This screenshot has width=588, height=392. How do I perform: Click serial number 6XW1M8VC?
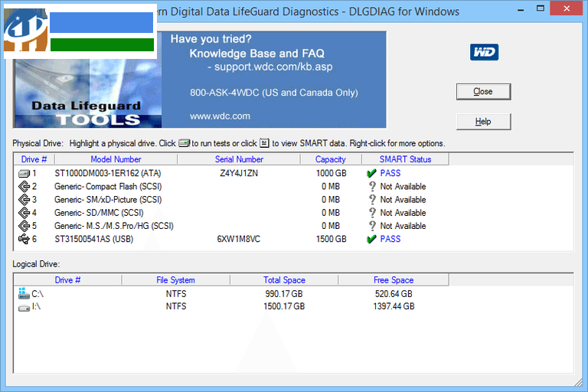click(x=239, y=239)
